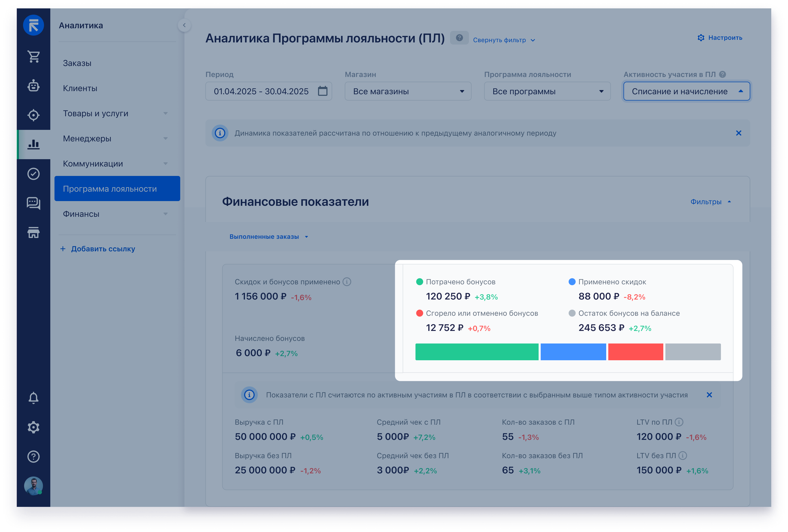Expand Коммуникации menu arrow

(x=166, y=163)
